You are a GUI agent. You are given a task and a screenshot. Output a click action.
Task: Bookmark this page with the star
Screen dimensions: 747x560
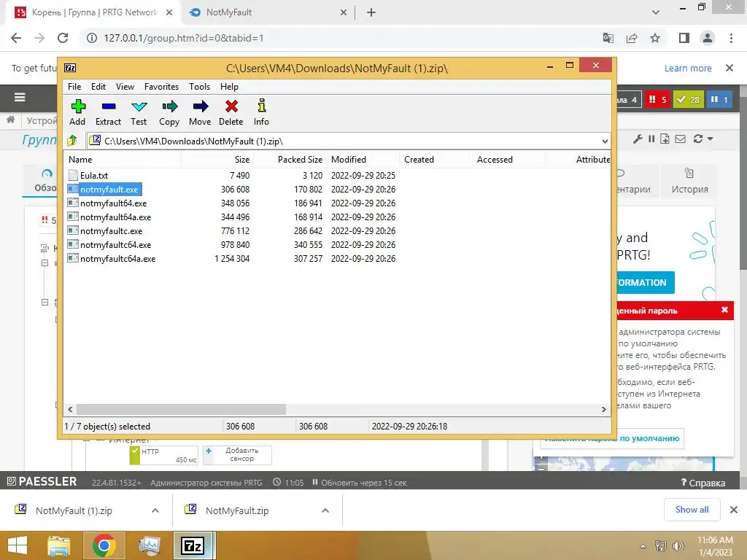(x=655, y=38)
